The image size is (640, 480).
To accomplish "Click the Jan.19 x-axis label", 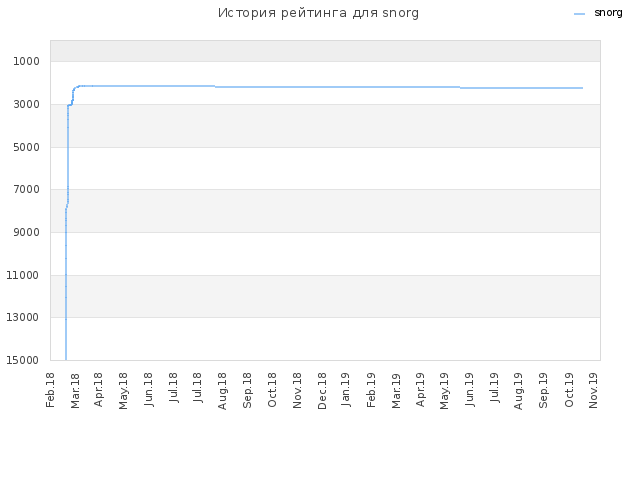I will pyautogui.click(x=346, y=390).
